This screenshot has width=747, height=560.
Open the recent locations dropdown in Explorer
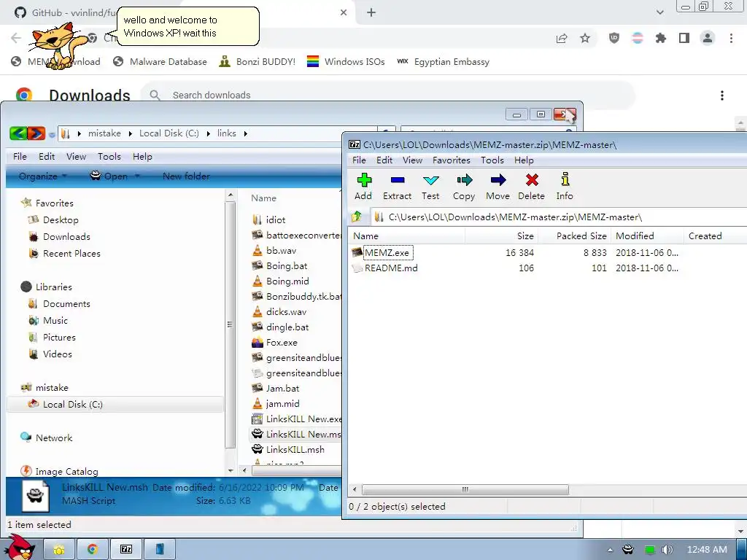click(52, 135)
